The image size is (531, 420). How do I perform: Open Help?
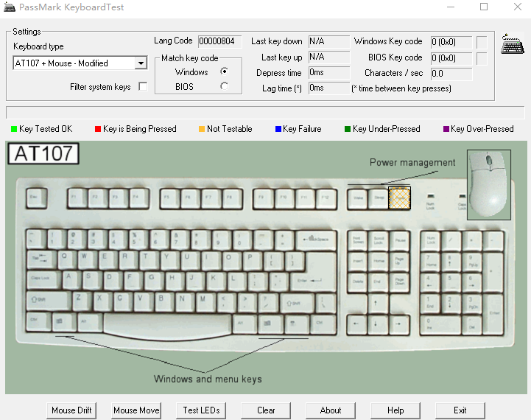point(395,410)
